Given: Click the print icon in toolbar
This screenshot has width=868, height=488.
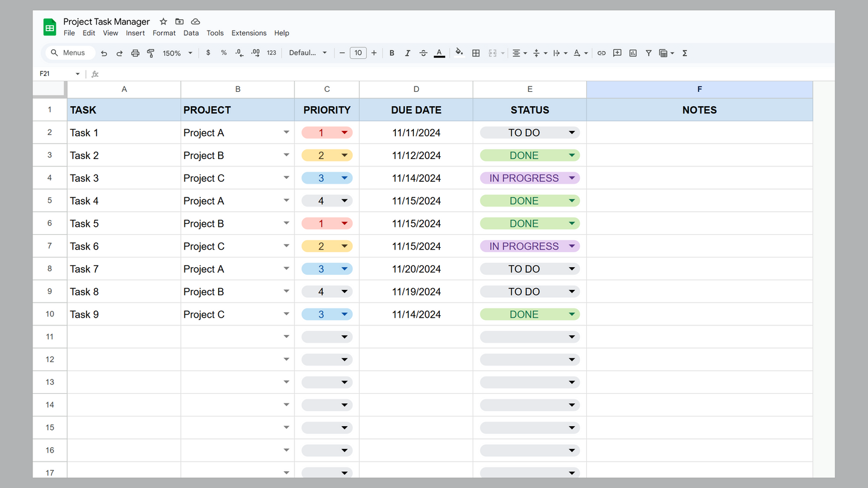Looking at the screenshot, I should (135, 53).
